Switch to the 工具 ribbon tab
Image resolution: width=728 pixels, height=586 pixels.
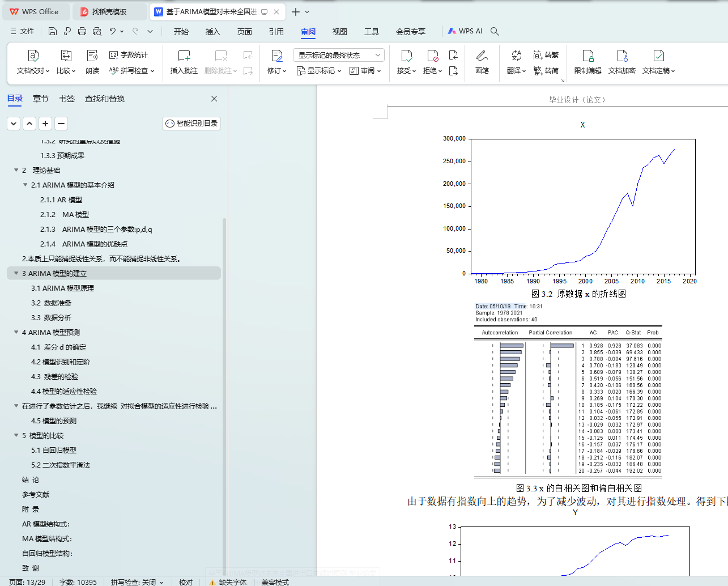[372, 32]
